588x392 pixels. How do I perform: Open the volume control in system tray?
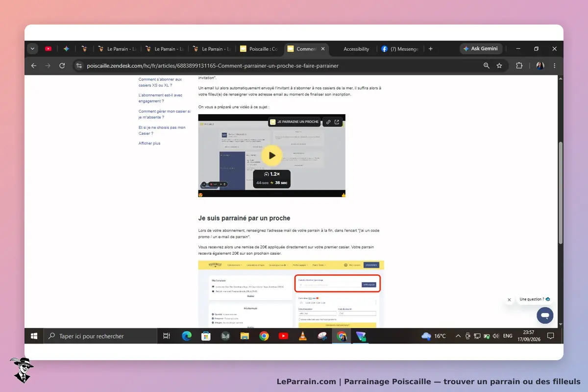(x=495, y=336)
